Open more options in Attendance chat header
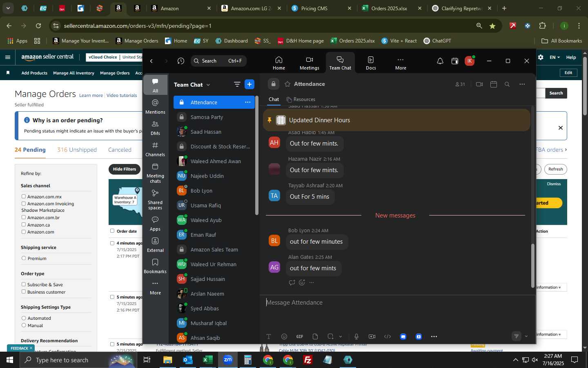This screenshot has width=588, height=368. [x=522, y=84]
